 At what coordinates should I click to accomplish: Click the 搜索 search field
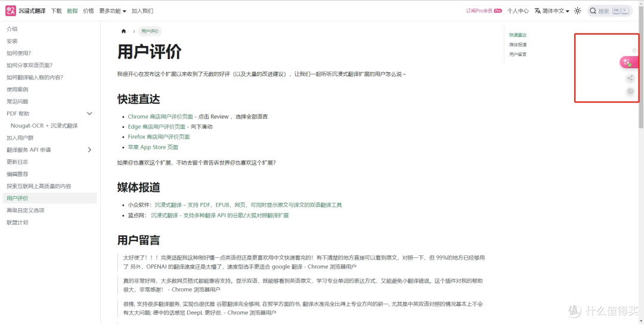[609, 11]
